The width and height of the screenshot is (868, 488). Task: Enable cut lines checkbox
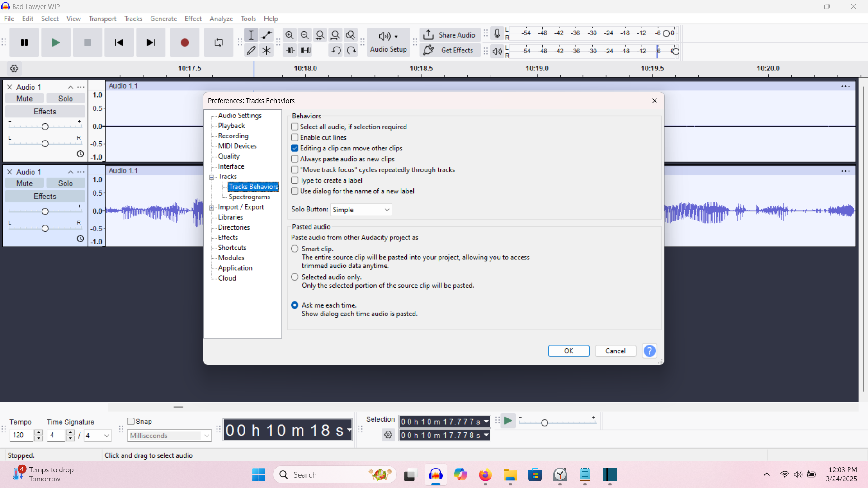click(295, 137)
